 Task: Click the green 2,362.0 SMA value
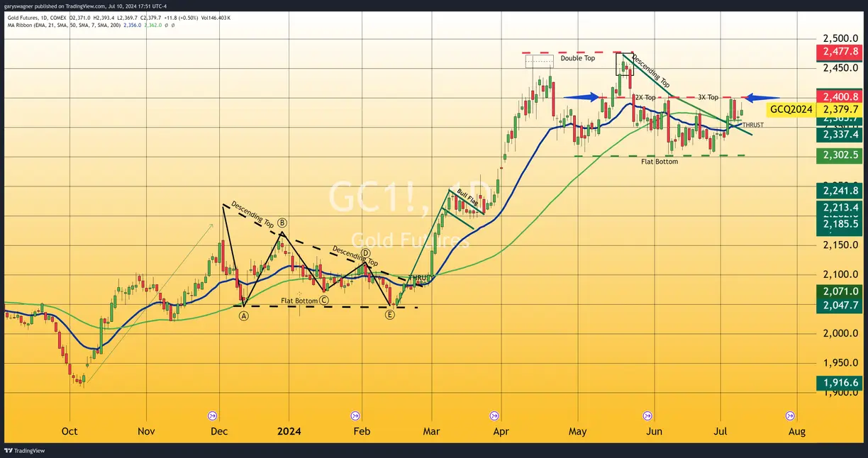153,24
